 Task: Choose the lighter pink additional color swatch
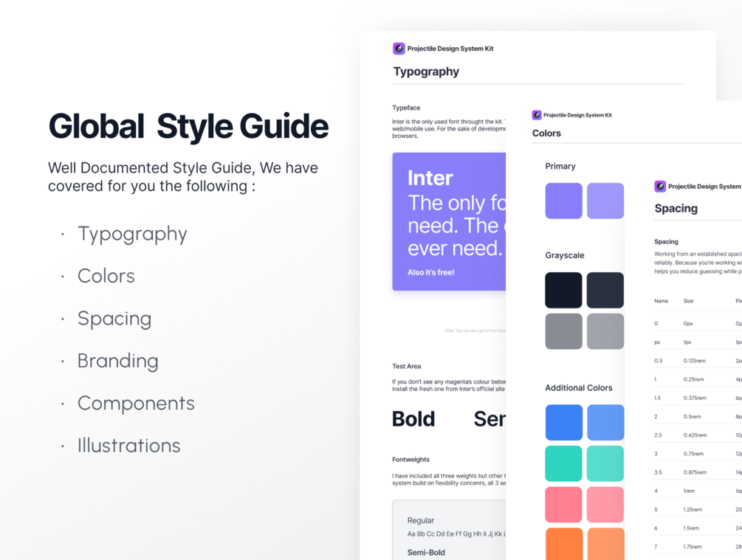(x=605, y=505)
